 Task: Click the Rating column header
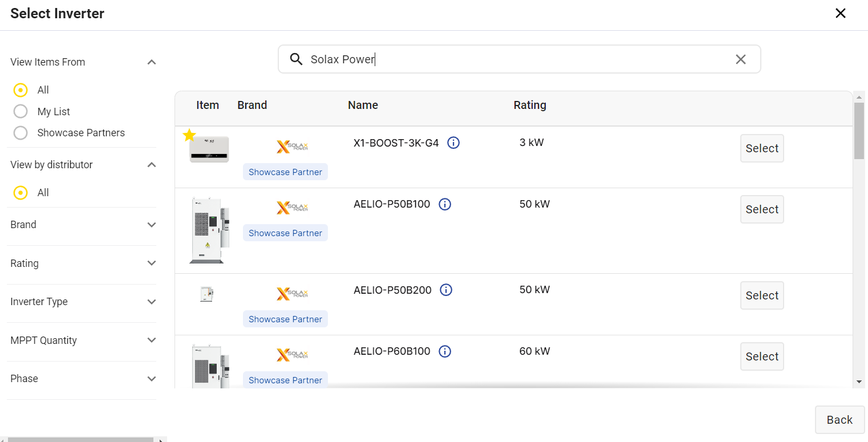[x=530, y=105]
